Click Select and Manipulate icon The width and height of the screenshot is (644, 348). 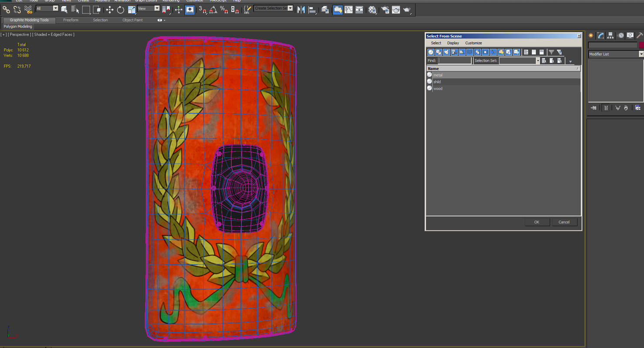click(179, 9)
